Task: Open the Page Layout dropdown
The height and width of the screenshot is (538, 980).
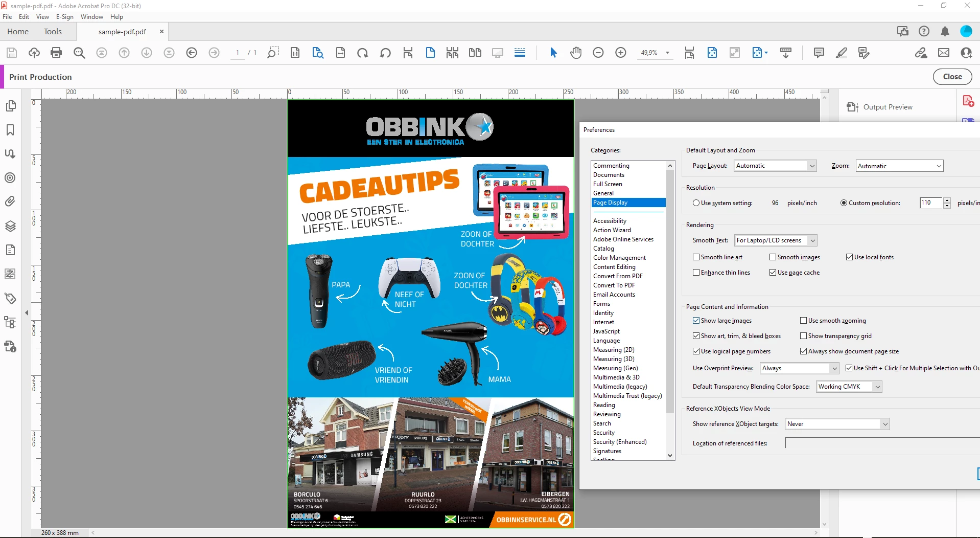Action: (x=775, y=166)
